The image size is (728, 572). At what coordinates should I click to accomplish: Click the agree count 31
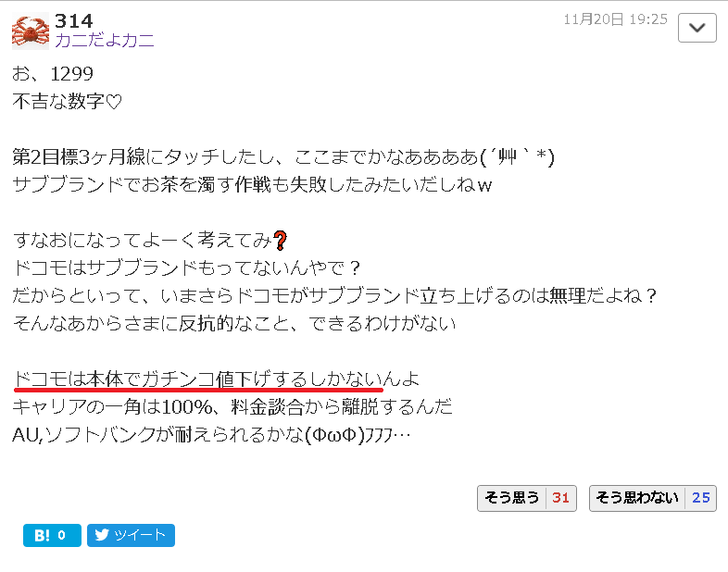tap(560, 498)
